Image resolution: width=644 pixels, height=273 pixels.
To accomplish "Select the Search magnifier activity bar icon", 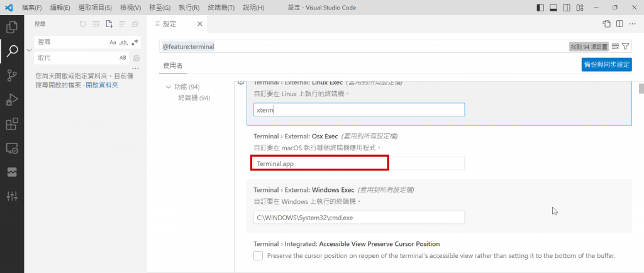I will click(x=12, y=51).
